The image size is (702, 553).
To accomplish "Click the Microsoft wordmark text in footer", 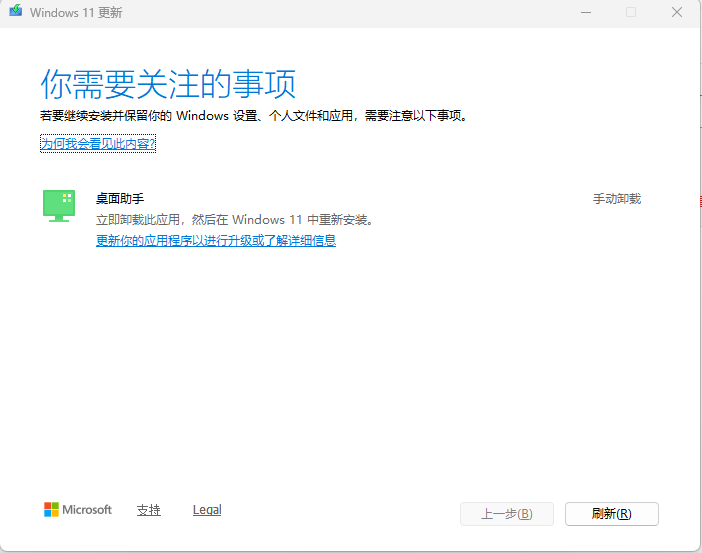I will (87, 510).
